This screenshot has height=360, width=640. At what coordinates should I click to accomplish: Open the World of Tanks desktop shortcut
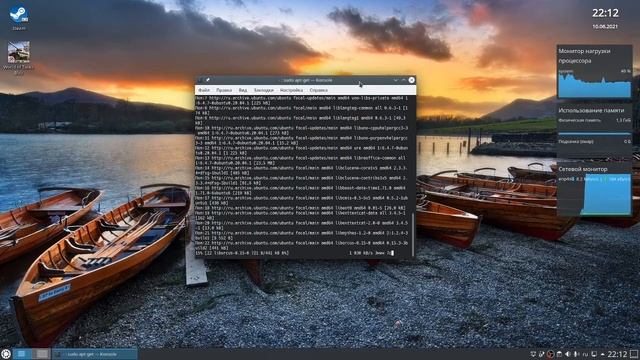coord(18,57)
